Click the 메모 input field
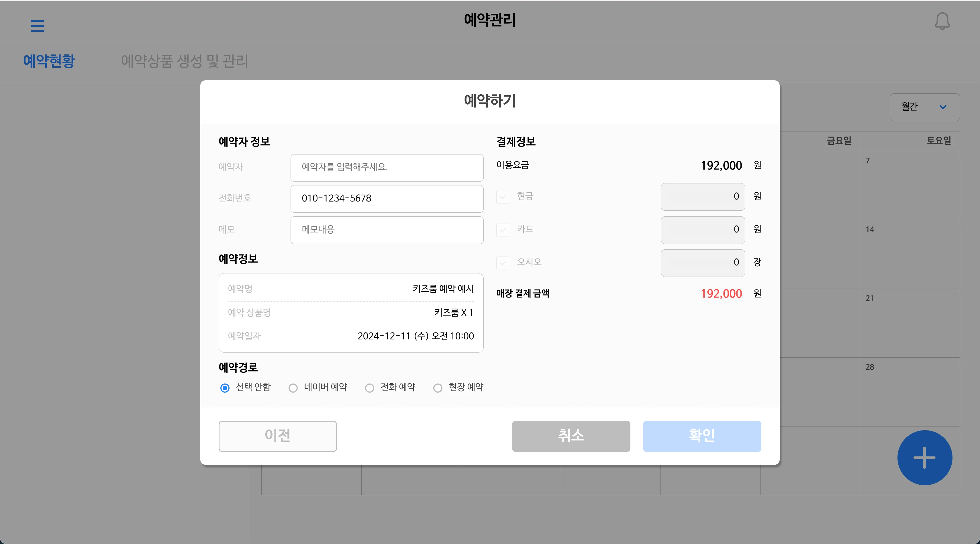Screen dimensions: 980x544 (x=387, y=230)
